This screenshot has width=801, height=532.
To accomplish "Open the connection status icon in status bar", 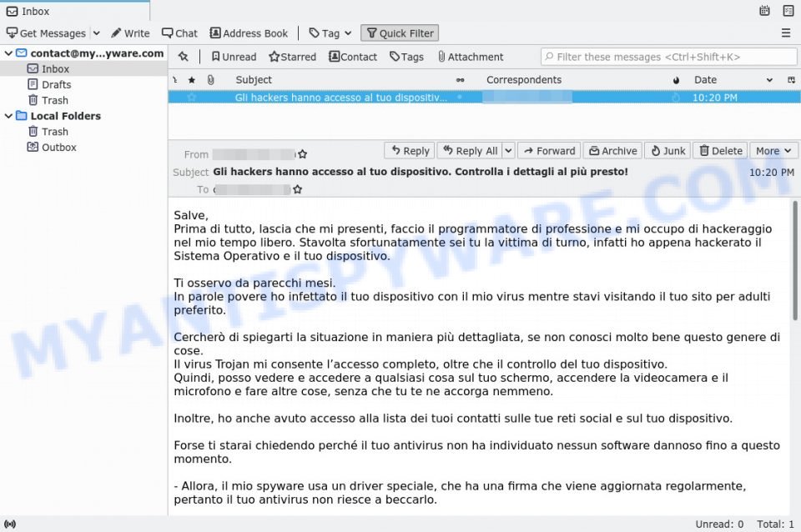I will coord(10,524).
